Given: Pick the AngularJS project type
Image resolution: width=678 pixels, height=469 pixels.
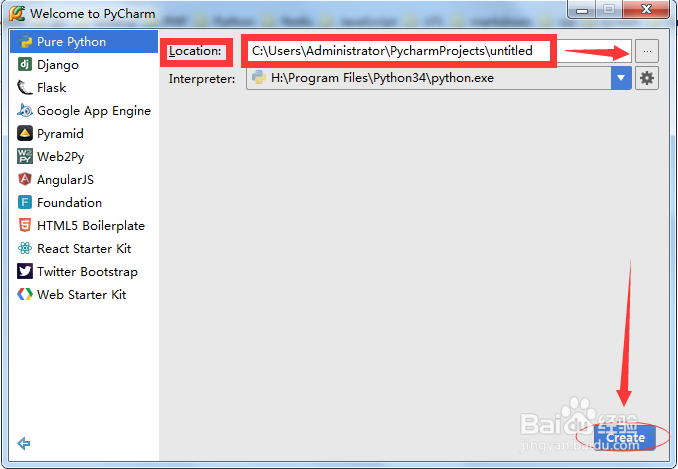Looking at the screenshot, I should pyautogui.click(x=84, y=179).
